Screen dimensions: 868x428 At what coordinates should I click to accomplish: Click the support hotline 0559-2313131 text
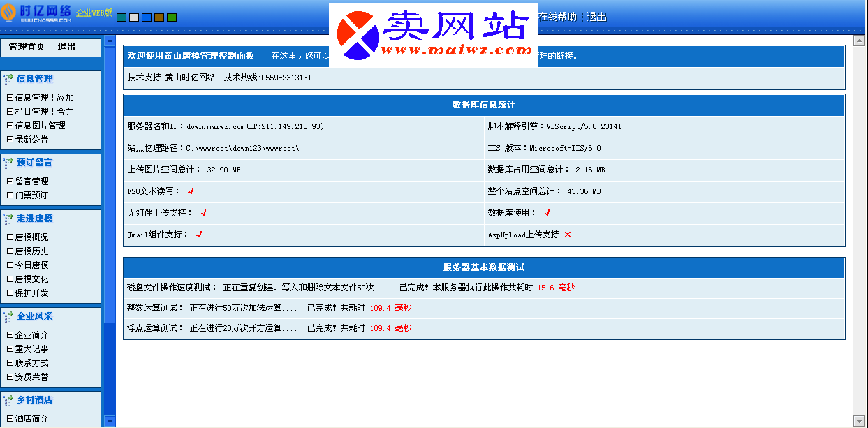tap(286, 78)
